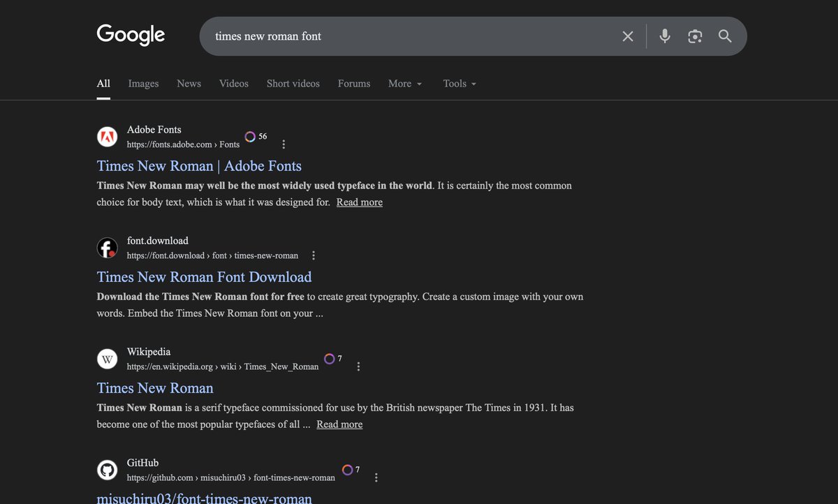Click the ring score icon beside Adobe Fonts
Screen dimensions: 838x504
tap(250, 137)
